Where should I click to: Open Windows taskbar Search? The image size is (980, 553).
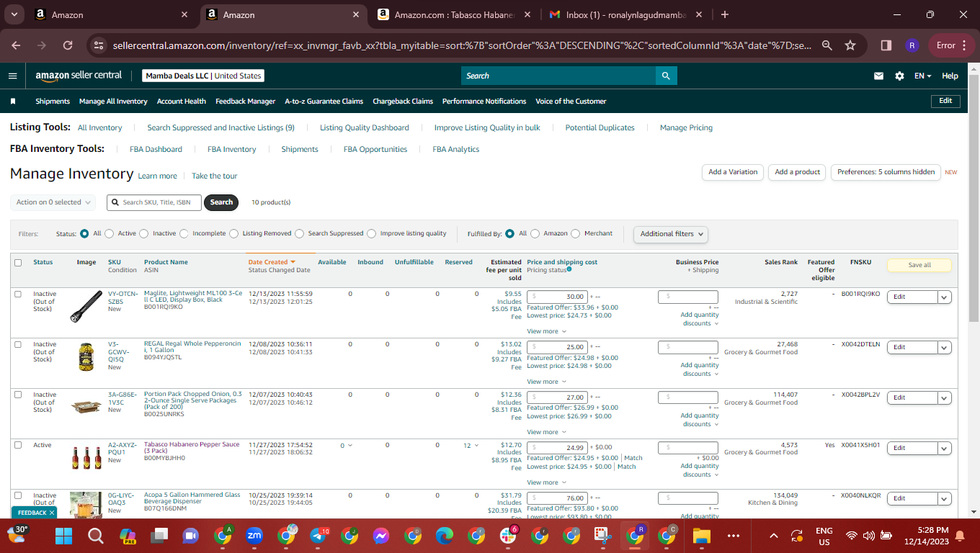point(95,536)
